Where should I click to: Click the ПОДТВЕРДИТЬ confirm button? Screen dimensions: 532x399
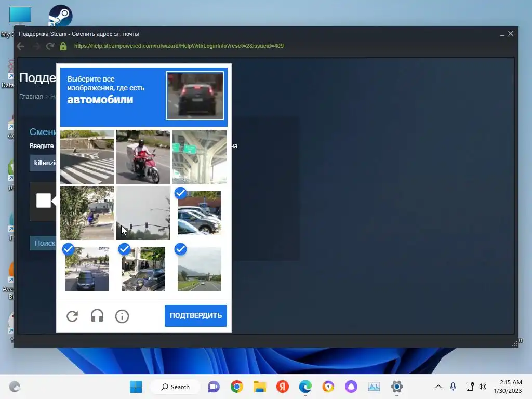[196, 315]
